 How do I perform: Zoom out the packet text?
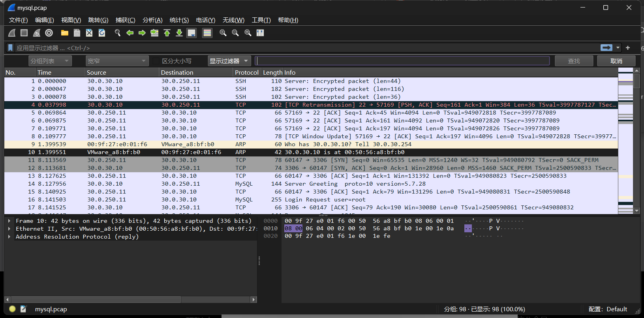pos(235,33)
